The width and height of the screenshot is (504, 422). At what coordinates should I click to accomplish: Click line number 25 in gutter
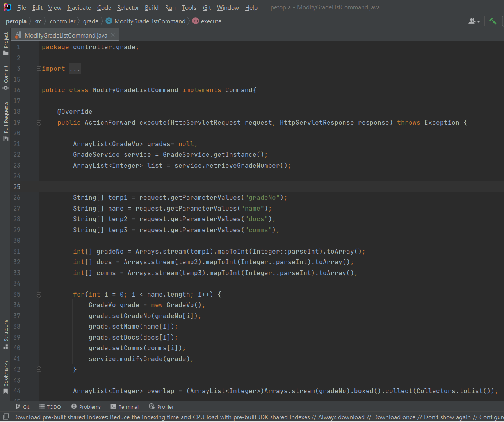click(x=17, y=187)
